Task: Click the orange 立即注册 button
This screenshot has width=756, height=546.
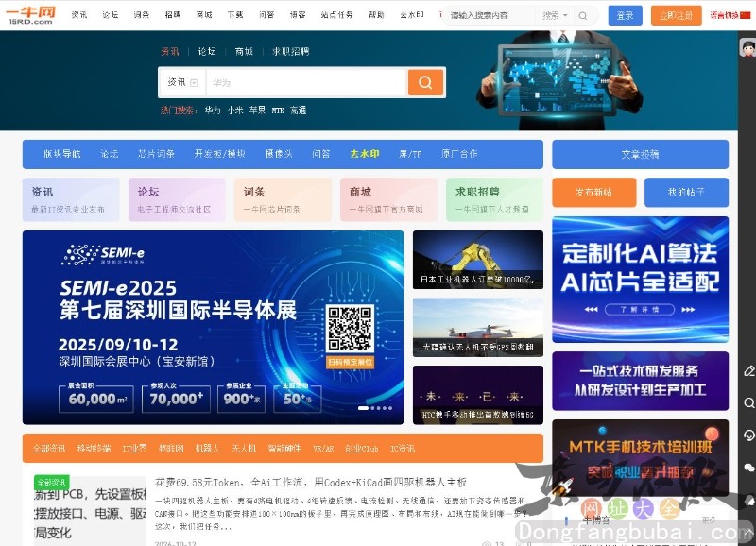Action: click(676, 15)
